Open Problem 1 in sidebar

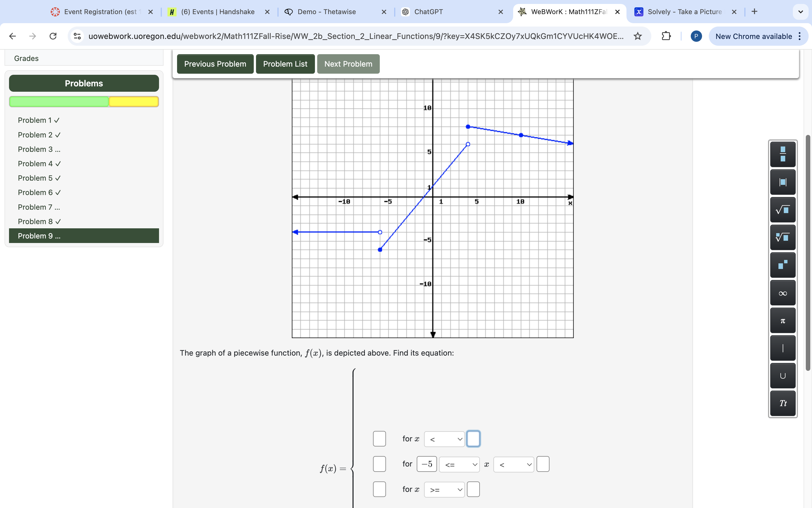click(x=39, y=120)
